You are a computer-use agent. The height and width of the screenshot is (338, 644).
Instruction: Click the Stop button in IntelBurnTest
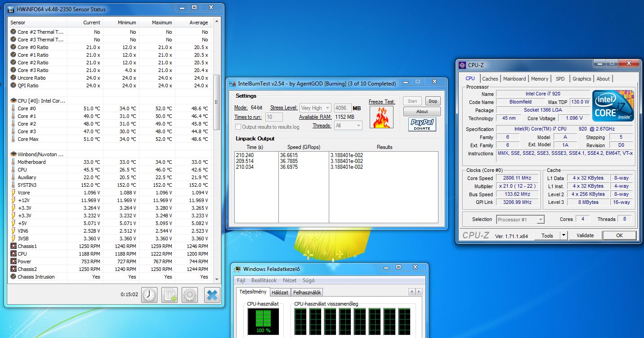(x=433, y=101)
